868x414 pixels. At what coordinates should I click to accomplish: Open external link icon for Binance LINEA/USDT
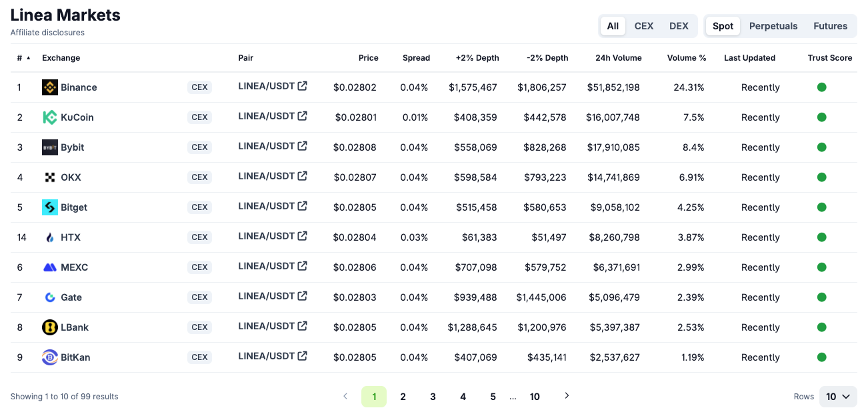click(303, 86)
